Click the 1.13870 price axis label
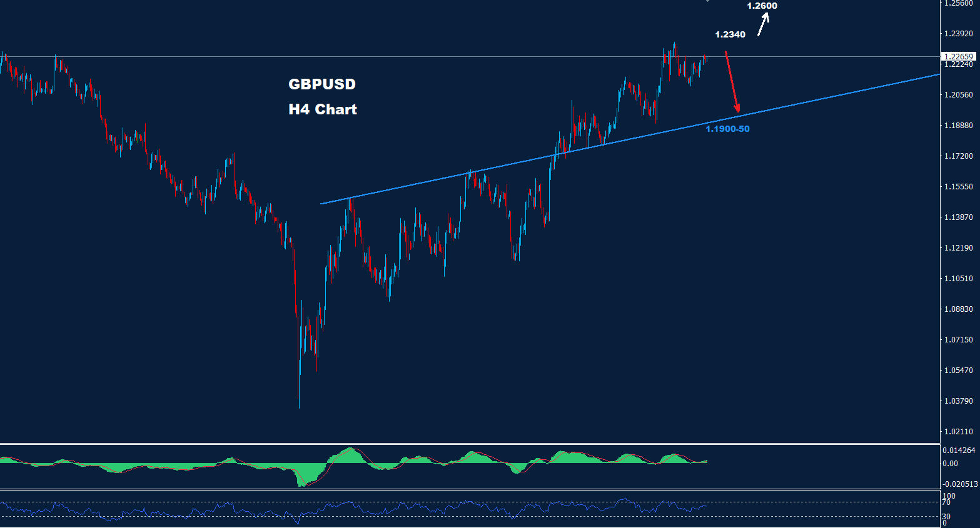 pos(958,217)
